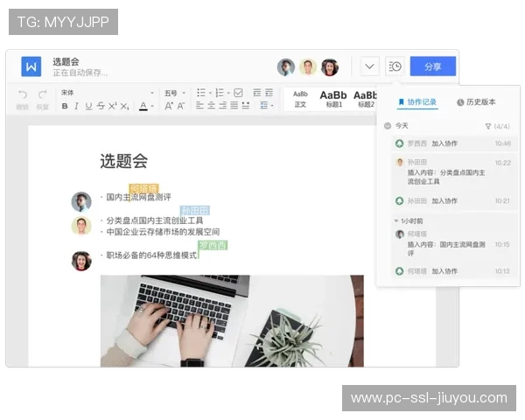Click the line spacing icon
This screenshot has height=420, width=525.
click(x=264, y=106)
